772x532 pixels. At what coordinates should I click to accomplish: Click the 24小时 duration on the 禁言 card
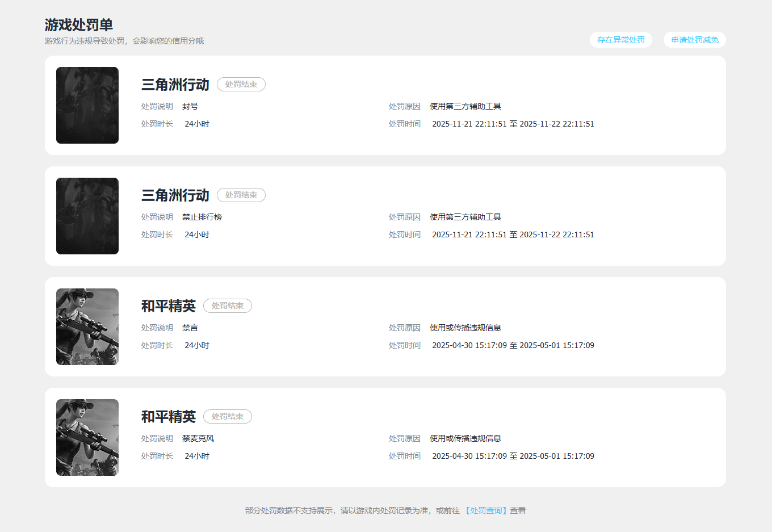(197, 345)
